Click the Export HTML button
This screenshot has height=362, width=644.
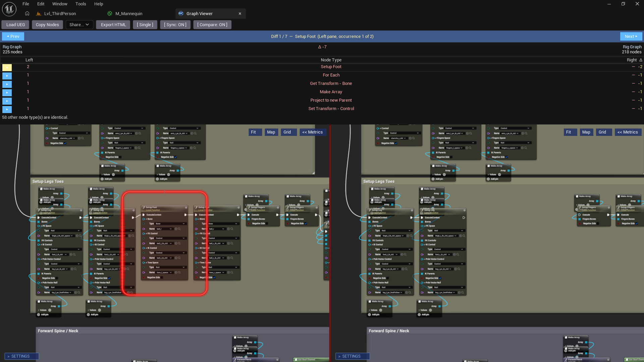pos(113,25)
